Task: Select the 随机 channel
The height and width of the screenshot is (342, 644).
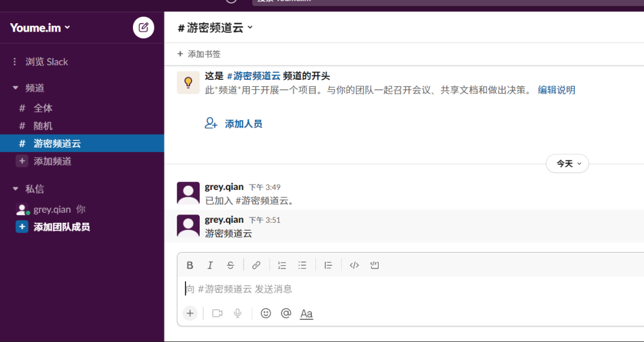Action: (43, 126)
